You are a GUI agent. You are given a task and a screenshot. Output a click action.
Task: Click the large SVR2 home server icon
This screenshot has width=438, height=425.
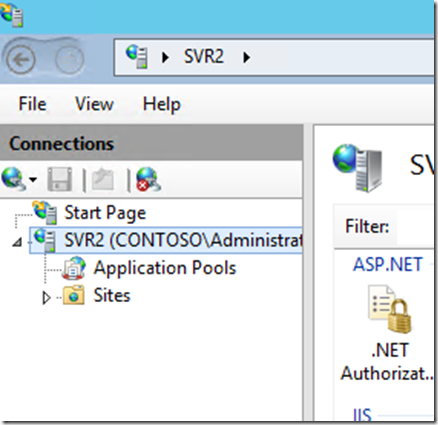tap(357, 168)
